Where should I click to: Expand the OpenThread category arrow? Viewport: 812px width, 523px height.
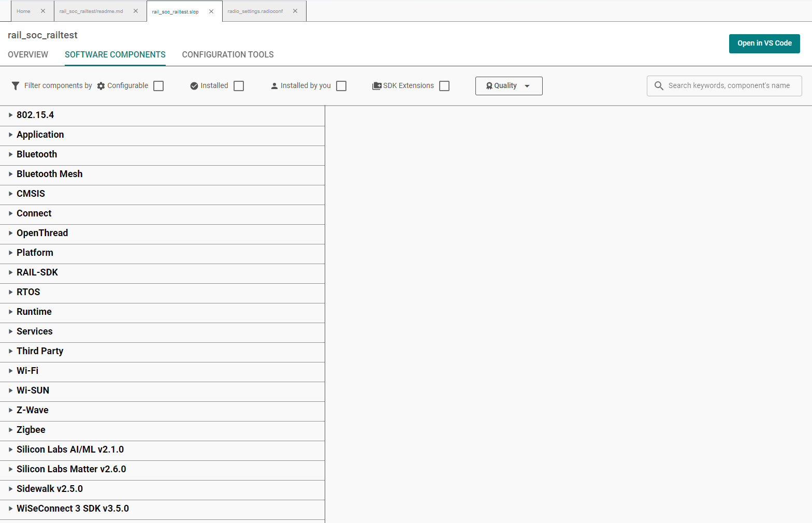[10, 233]
